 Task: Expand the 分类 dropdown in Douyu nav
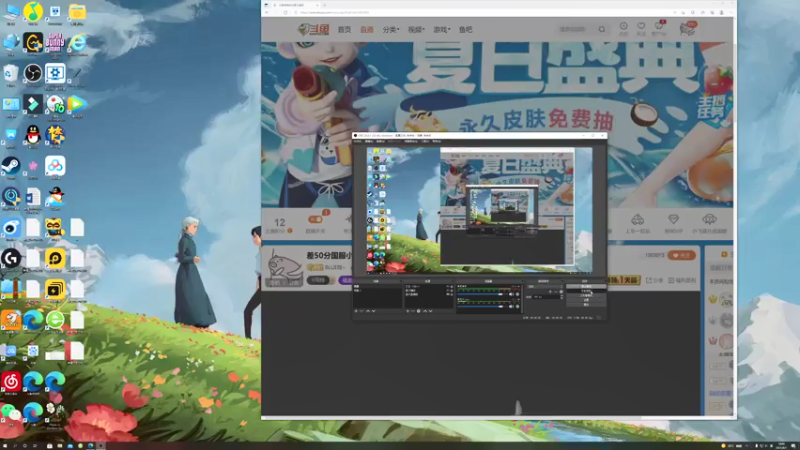pyautogui.click(x=391, y=30)
